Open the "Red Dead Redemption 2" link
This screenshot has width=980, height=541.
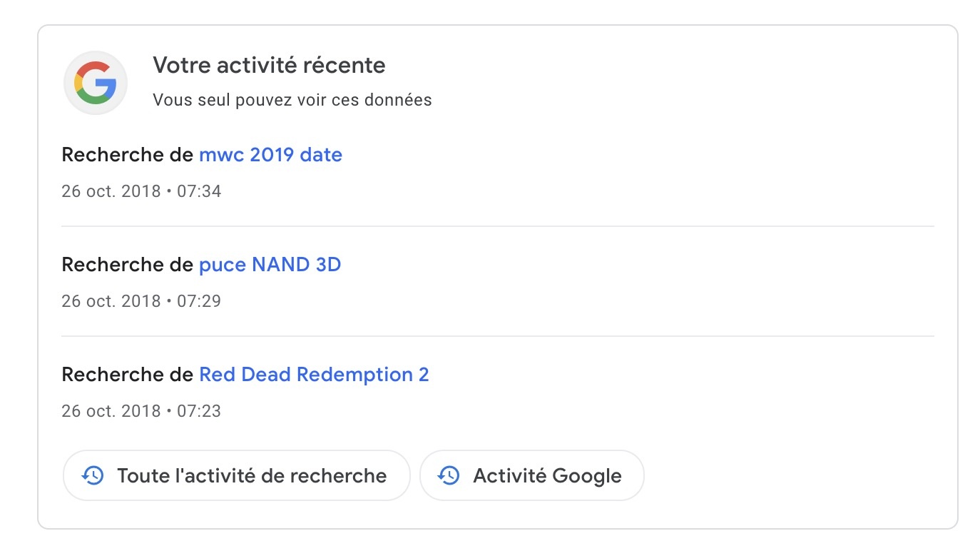314,375
